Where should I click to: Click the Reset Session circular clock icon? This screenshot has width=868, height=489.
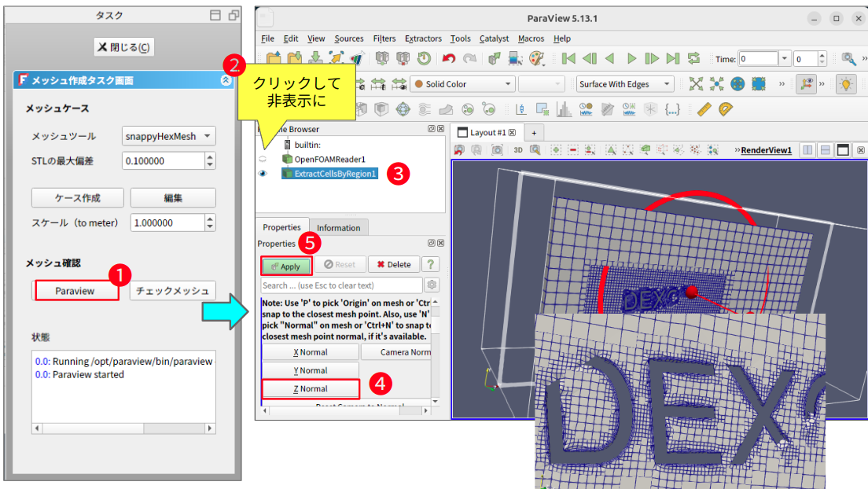(x=424, y=58)
